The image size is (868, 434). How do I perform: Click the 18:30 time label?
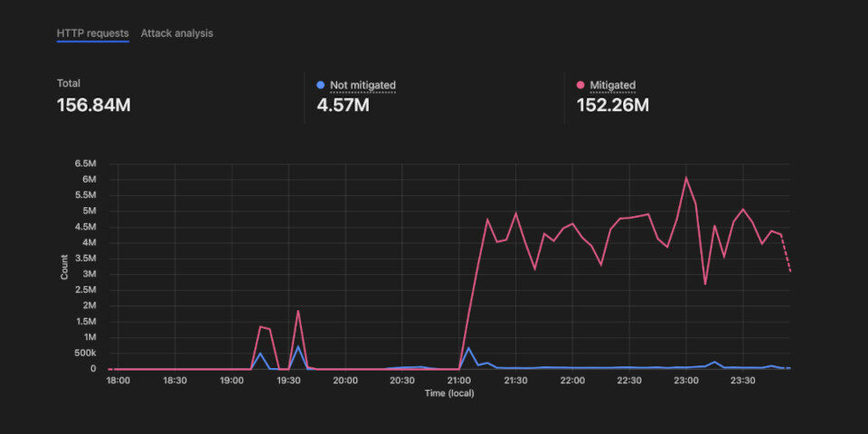tap(175, 381)
